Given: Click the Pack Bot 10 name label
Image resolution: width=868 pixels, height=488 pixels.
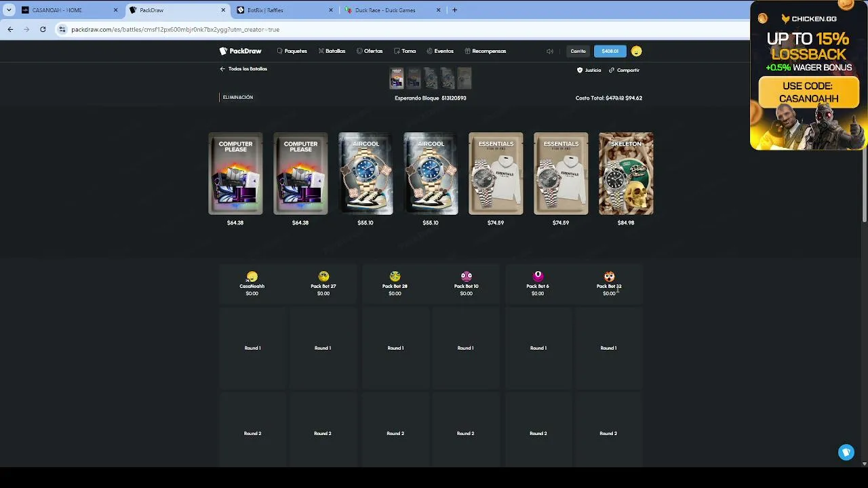Looking at the screenshot, I should 467,286.
